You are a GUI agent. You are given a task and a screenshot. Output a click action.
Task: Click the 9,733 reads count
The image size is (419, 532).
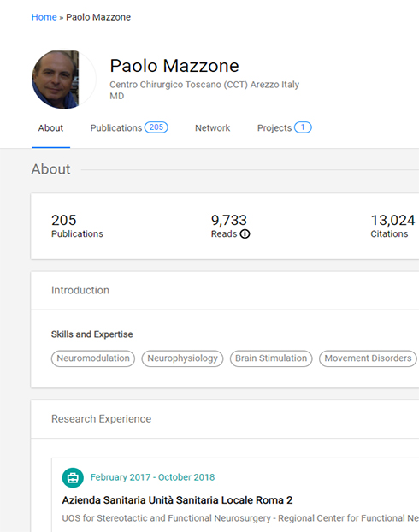click(x=229, y=220)
